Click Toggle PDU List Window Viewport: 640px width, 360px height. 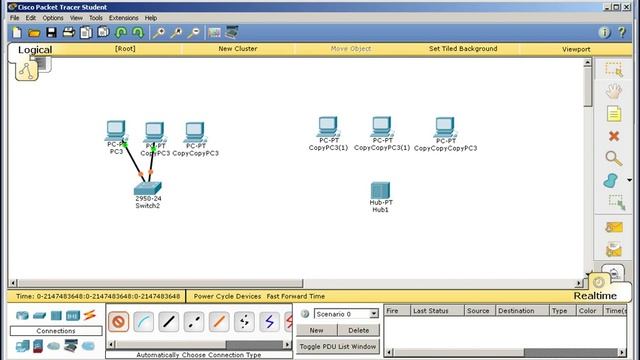coord(338,347)
